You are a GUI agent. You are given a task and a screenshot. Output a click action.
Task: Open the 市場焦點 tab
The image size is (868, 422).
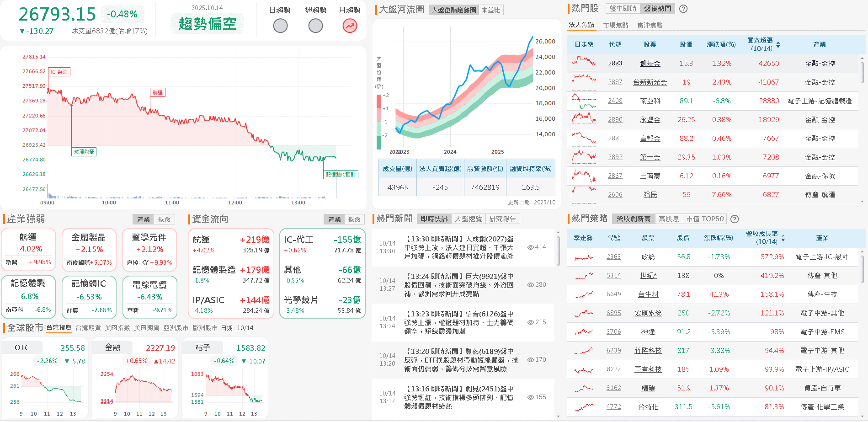point(616,25)
